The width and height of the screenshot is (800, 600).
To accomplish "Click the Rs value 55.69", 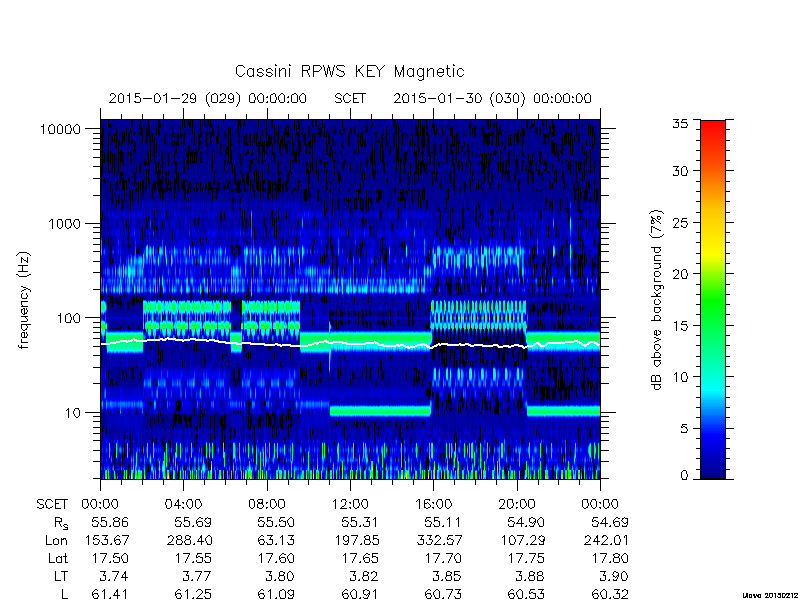I will coord(193,522).
